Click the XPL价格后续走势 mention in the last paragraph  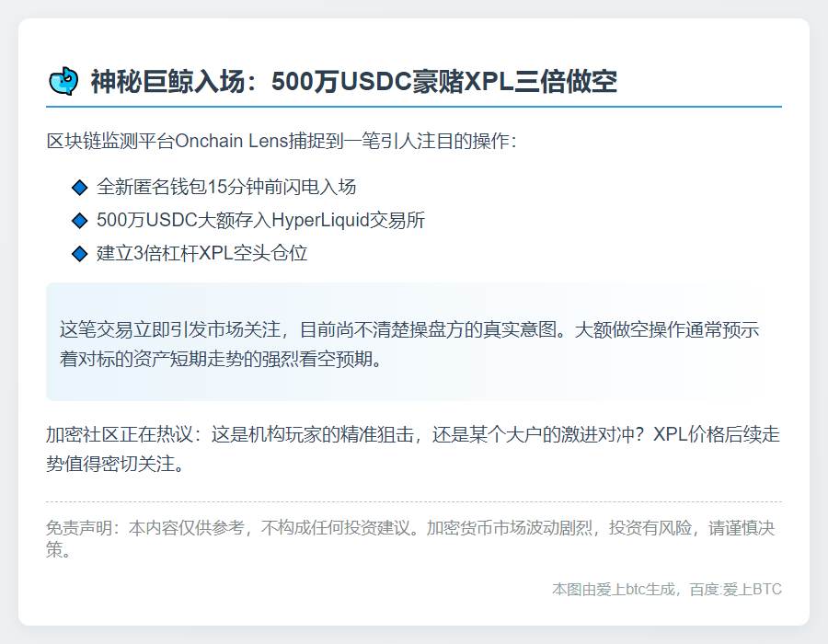[x=718, y=434]
